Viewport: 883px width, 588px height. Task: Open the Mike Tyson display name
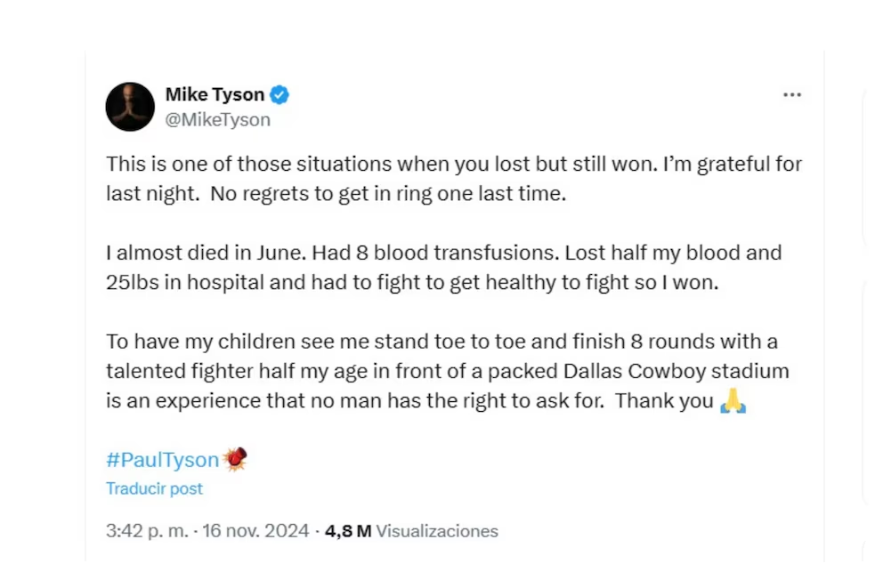coord(215,94)
